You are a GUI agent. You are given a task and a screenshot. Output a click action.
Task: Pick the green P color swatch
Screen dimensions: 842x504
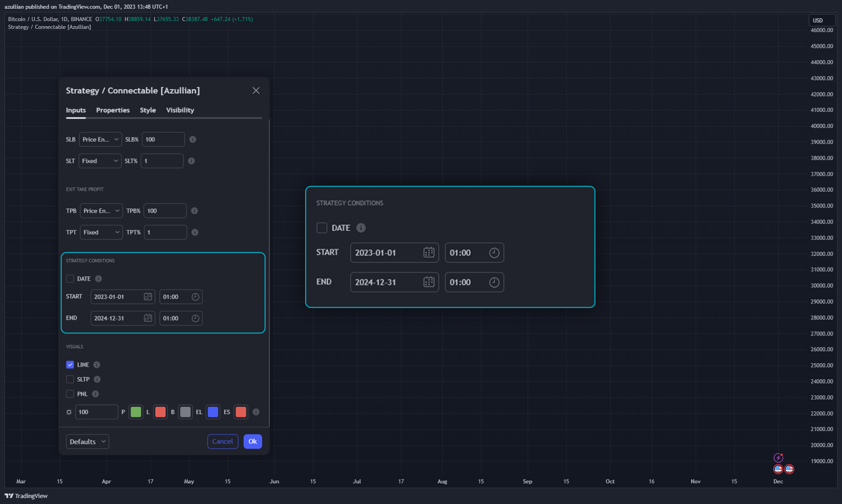click(136, 412)
